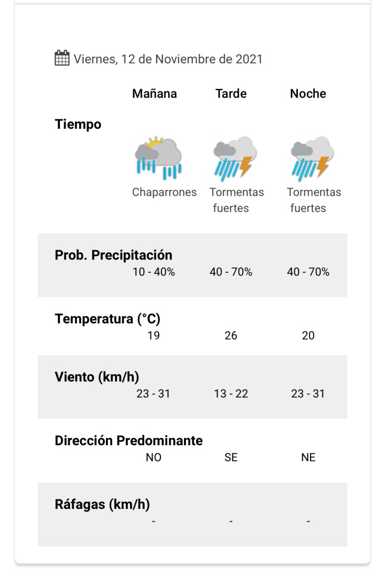This screenshot has height=574, width=392.
Task: Click the Temperatura (°C) row label
Action: click(x=107, y=319)
